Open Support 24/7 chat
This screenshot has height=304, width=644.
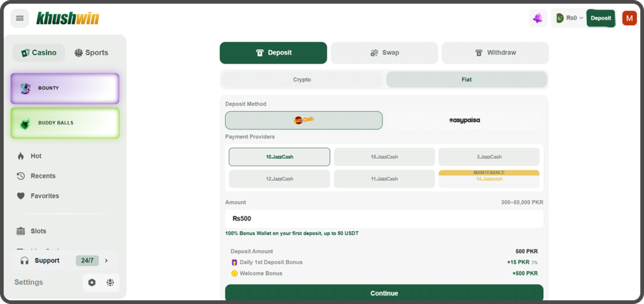pyautogui.click(x=65, y=261)
